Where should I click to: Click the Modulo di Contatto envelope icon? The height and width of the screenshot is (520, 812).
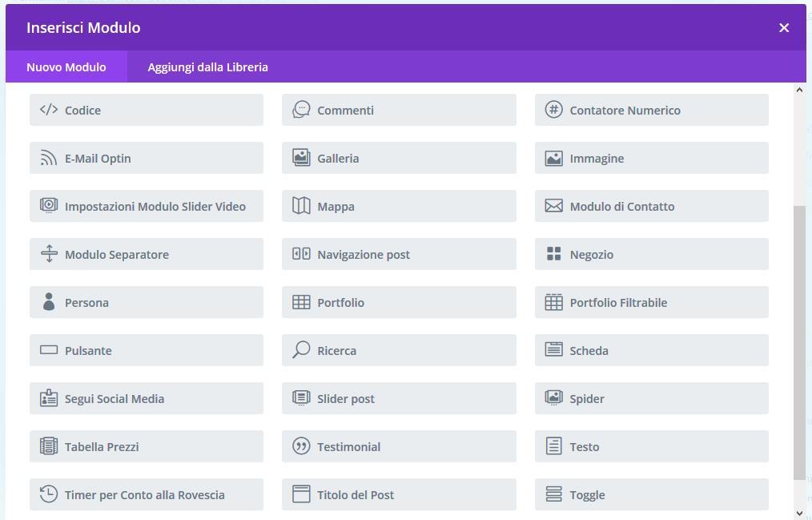pos(553,206)
